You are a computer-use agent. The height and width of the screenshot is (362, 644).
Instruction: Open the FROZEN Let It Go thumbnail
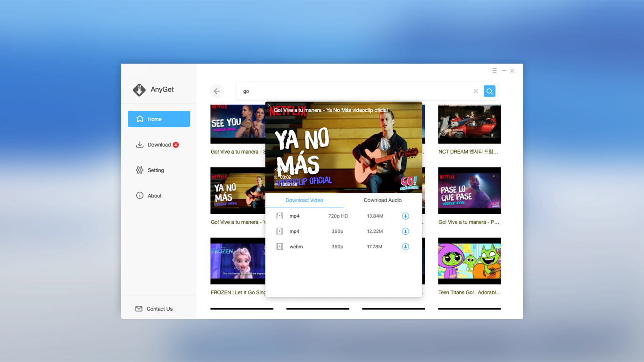coord(238,261)
